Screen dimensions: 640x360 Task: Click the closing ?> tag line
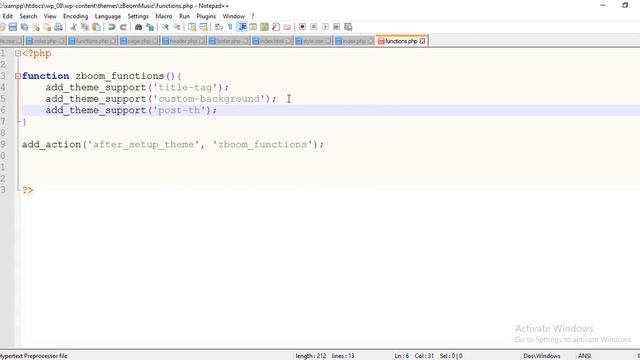[x=27, y=190]
